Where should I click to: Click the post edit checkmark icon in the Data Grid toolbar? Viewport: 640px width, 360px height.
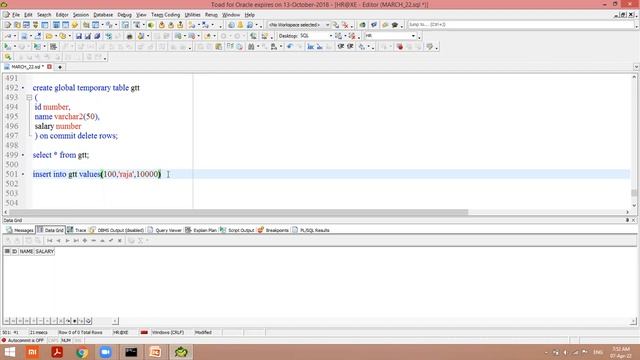[111, 240]
